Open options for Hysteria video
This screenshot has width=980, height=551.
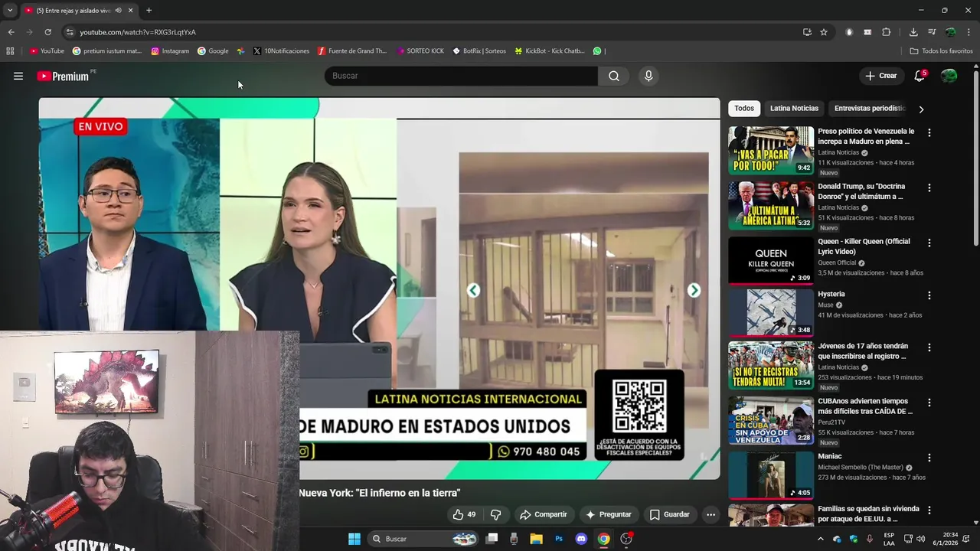coord(929,295)
